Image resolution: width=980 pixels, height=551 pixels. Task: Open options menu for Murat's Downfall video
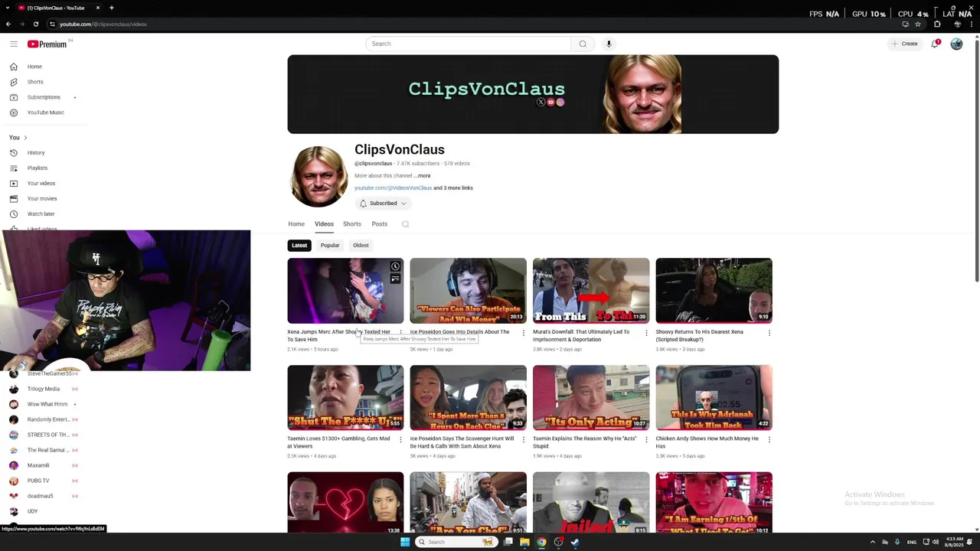point(646,333)
